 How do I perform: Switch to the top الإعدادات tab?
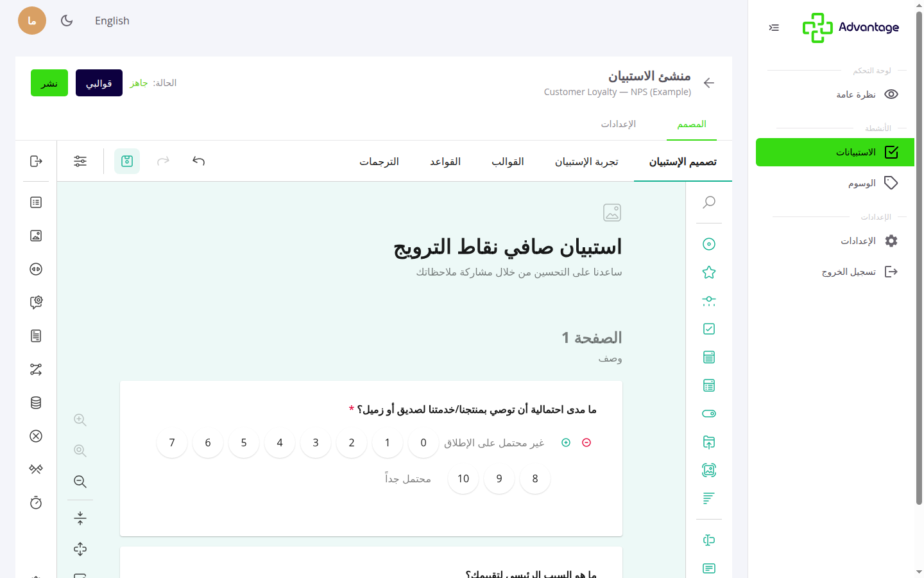click(619, 124)
